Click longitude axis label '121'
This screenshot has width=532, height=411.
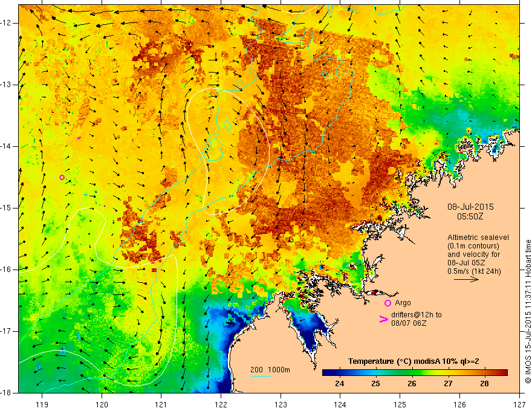pos(161,404)
